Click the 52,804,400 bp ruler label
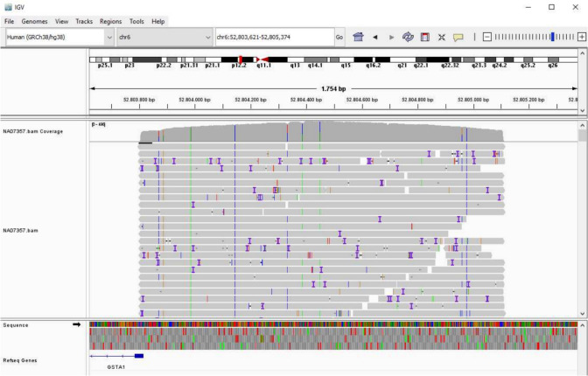This screenshot has height=376, width=588. (306, 100)
